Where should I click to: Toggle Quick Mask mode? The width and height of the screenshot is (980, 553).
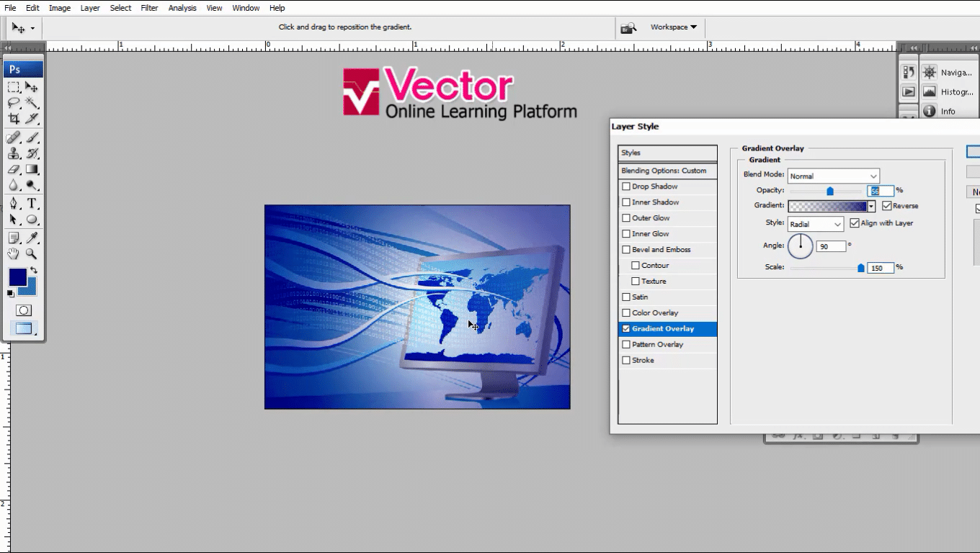tap(24, 310)
